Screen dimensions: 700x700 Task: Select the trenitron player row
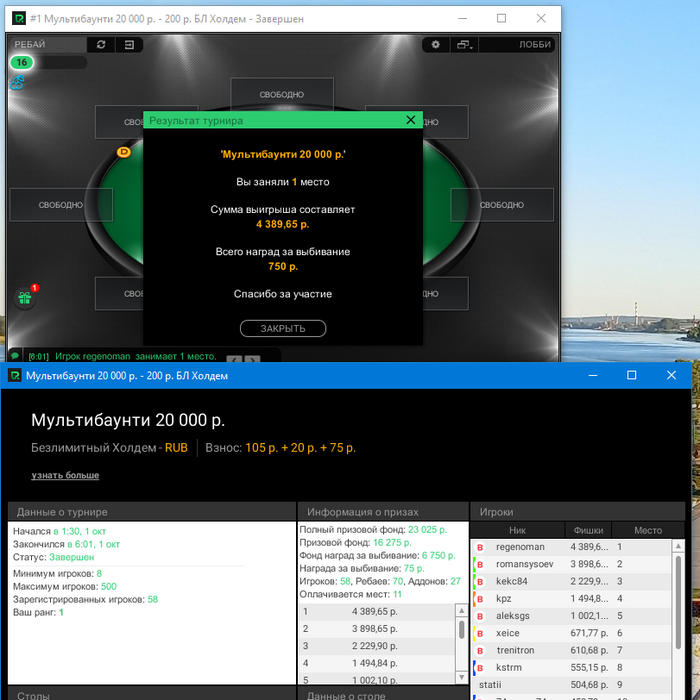click(x=571, y=651)
